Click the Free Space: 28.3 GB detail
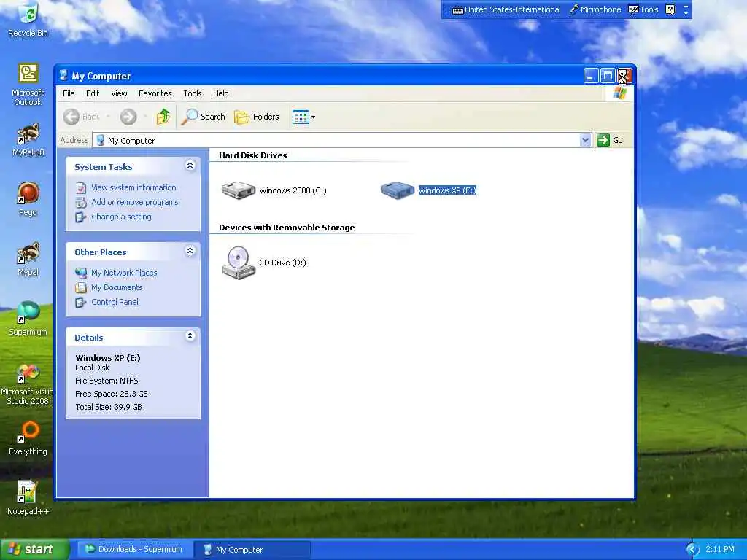 click(x=112, y=394)
